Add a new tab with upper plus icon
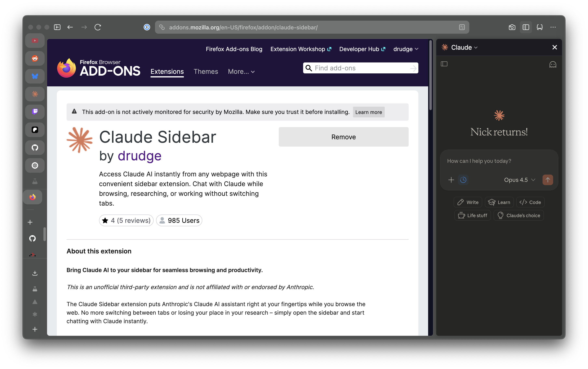This screenshot has height=369, width=588. pos(30,222)
